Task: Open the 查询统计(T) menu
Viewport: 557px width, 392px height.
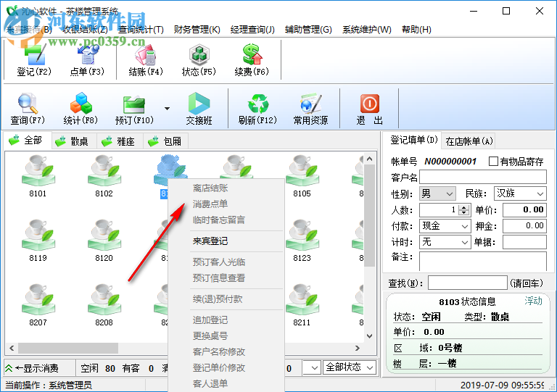Action: point(141,30)
